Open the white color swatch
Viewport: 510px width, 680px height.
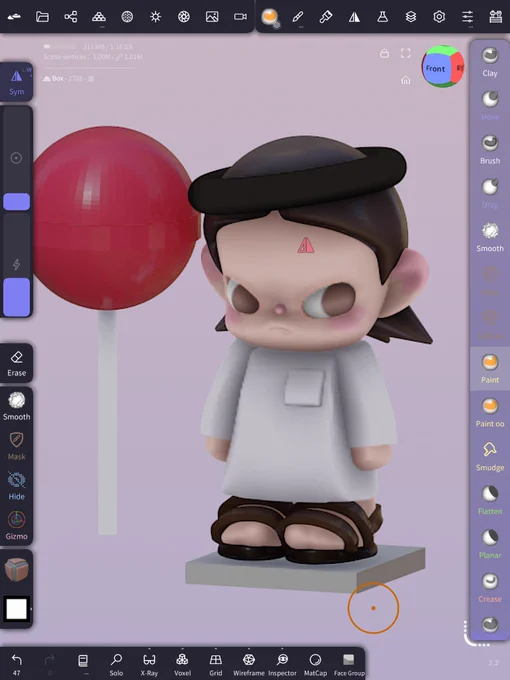(x=16, y=608)
